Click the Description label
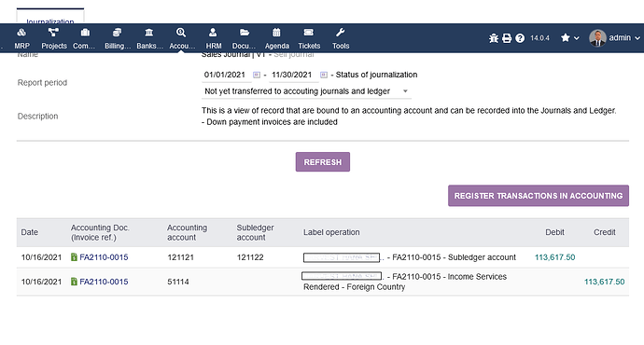The height and width of the screenshot is (345, 644). pyautogui.click(x=37, y=117)
